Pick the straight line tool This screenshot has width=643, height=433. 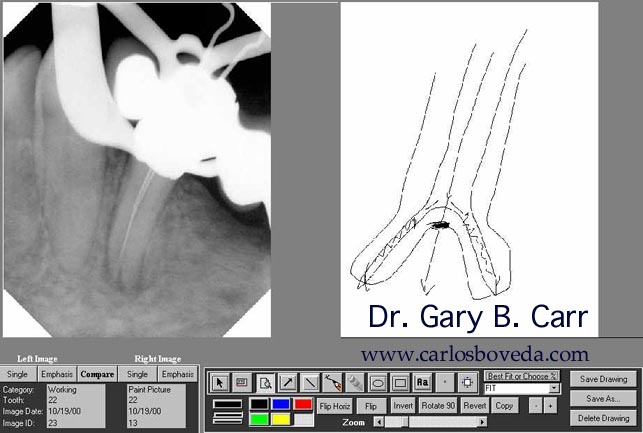309,382
